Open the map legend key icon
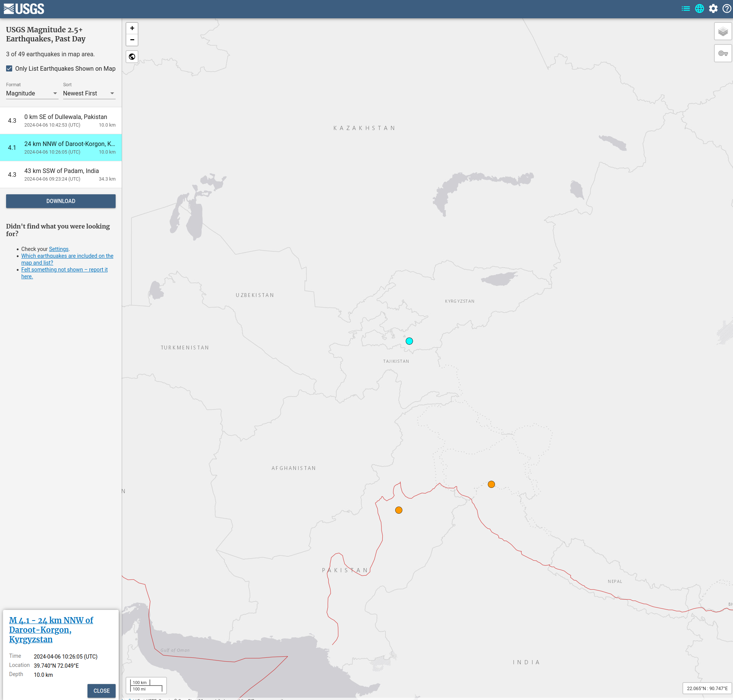Image resolution: width=733 pixels, height=700 pixels. pos(723,53)
